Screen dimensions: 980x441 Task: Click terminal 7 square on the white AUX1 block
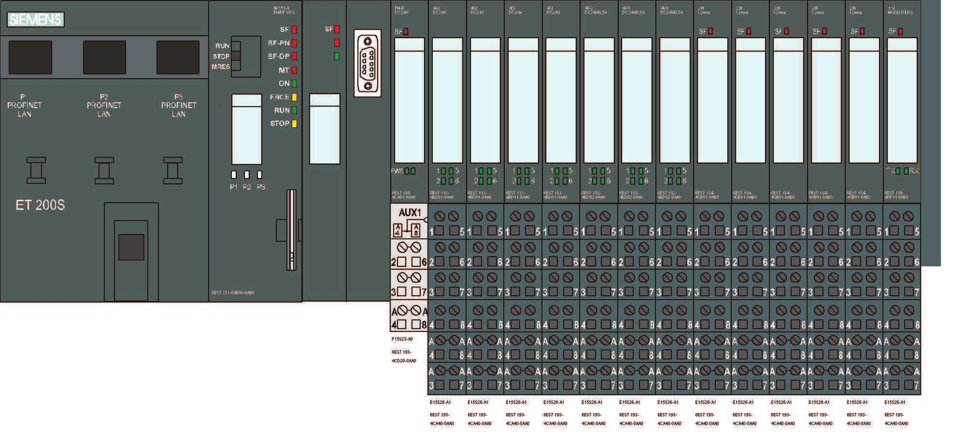pos(416,292)
